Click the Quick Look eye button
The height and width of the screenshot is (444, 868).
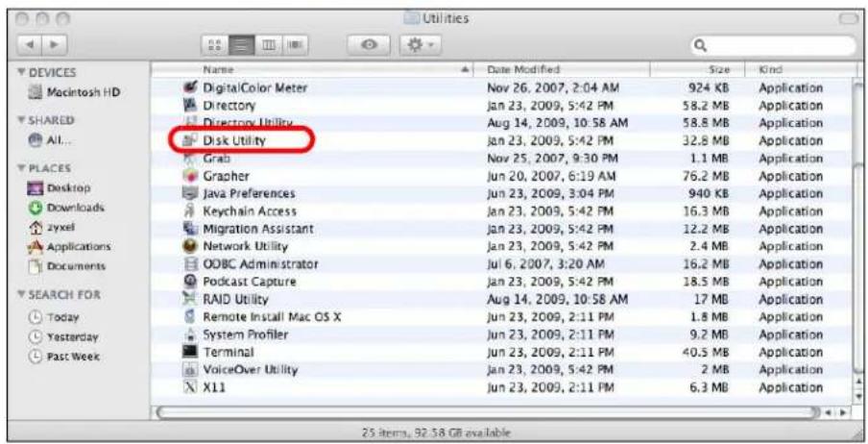pos(369,45)
